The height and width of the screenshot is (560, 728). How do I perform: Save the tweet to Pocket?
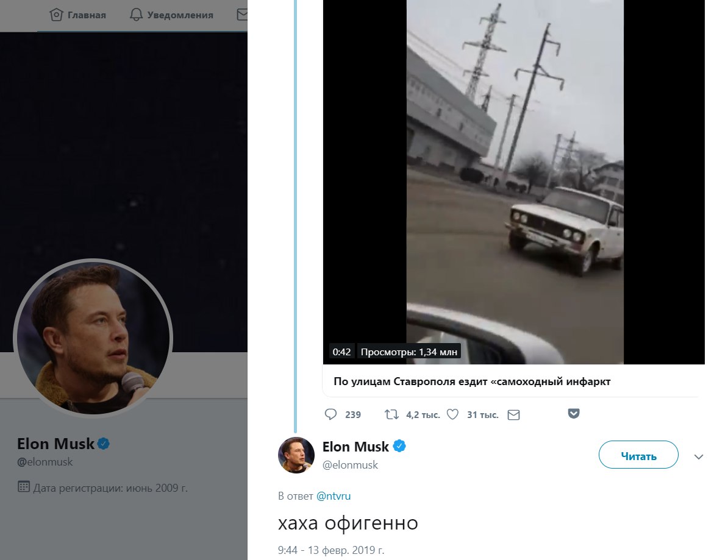(573, 414)
